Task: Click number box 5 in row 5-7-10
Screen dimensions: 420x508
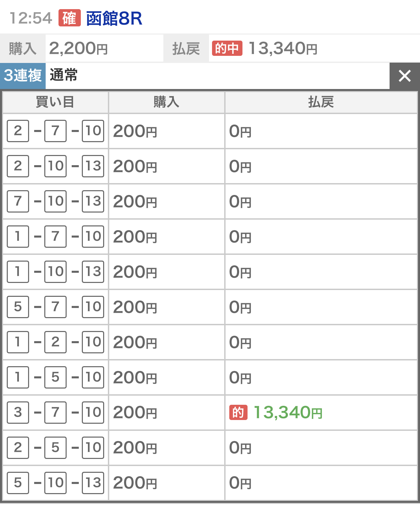Action: click(x=18, y=307)
